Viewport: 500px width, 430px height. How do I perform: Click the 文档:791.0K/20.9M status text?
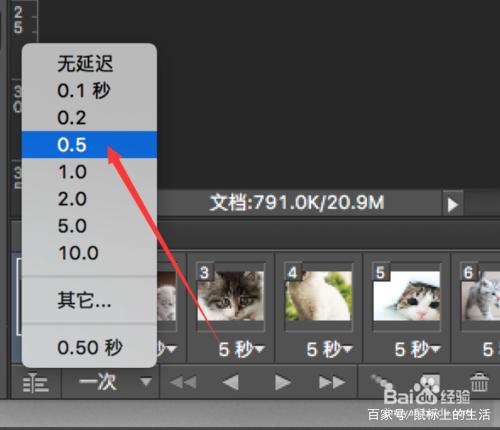[x=297, y=203]
